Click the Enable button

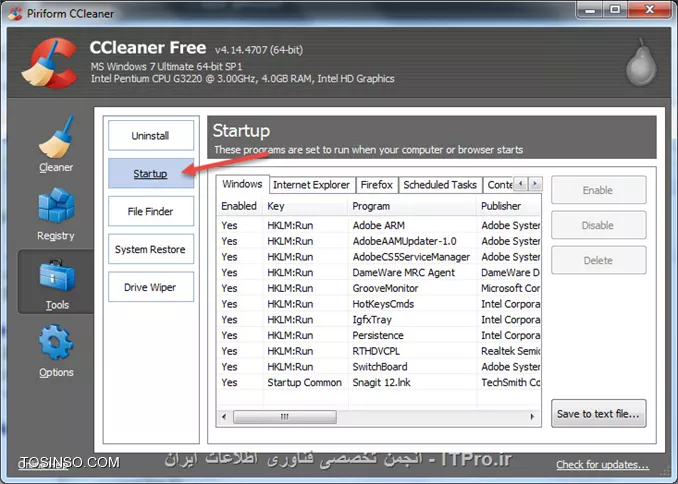598,190
